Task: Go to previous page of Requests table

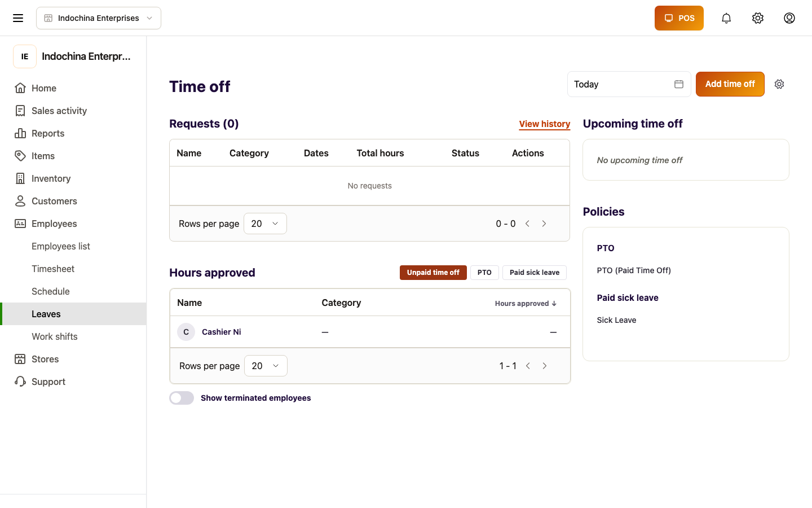Action: pos(527,224)
